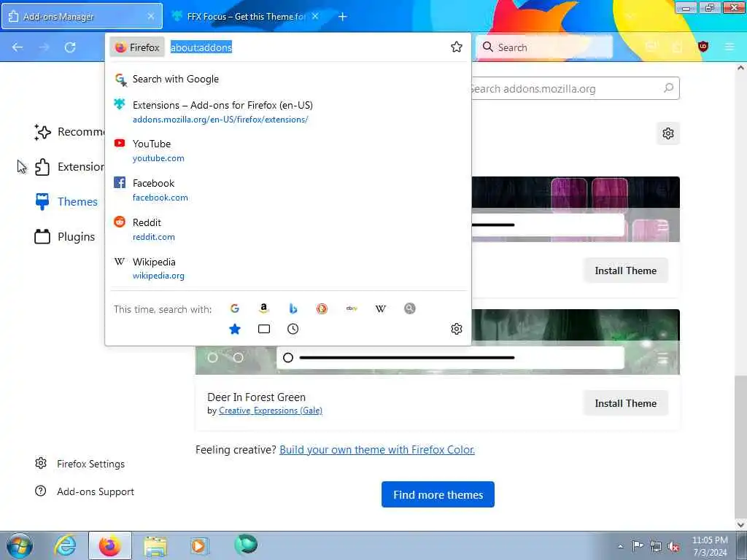Open Windows Explorer from the taskbar
747x560 pixels.
click(x=155, y=545)
